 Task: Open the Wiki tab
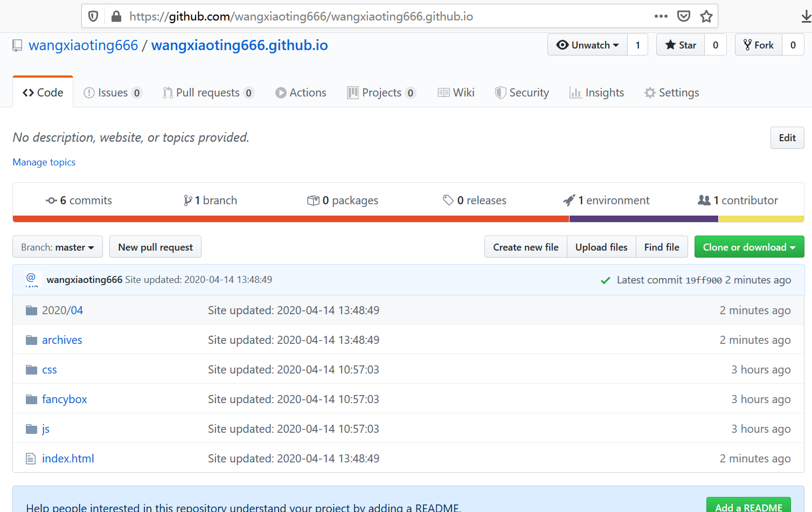456,93
